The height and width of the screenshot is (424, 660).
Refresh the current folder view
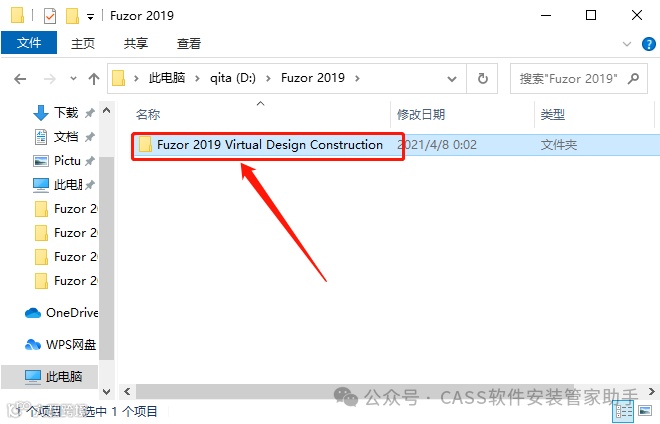pyautogui.click(x=482, y=78)
